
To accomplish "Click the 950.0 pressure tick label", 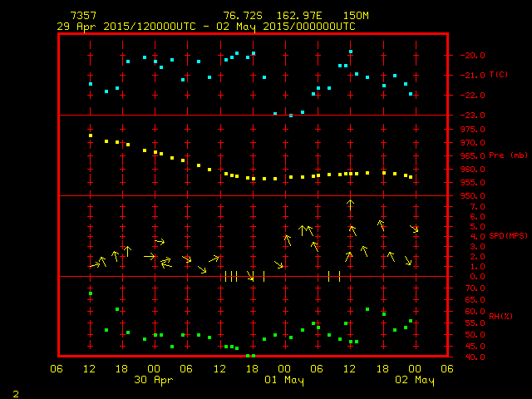I will (x=470, y=195).
